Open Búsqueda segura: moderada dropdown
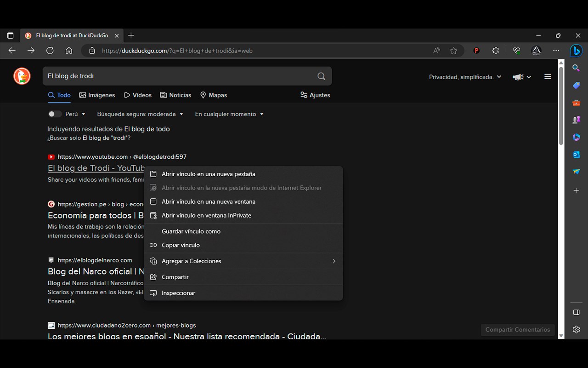Image resolution: width=588 pixels, height=368 pixels. [x=140, y=114]
